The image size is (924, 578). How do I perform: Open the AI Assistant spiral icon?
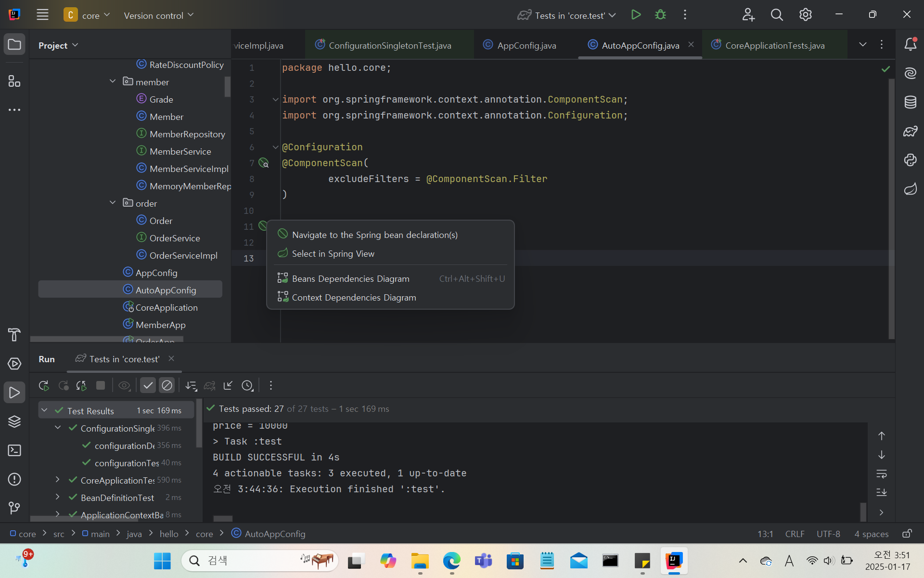click(x=910, y=73)
